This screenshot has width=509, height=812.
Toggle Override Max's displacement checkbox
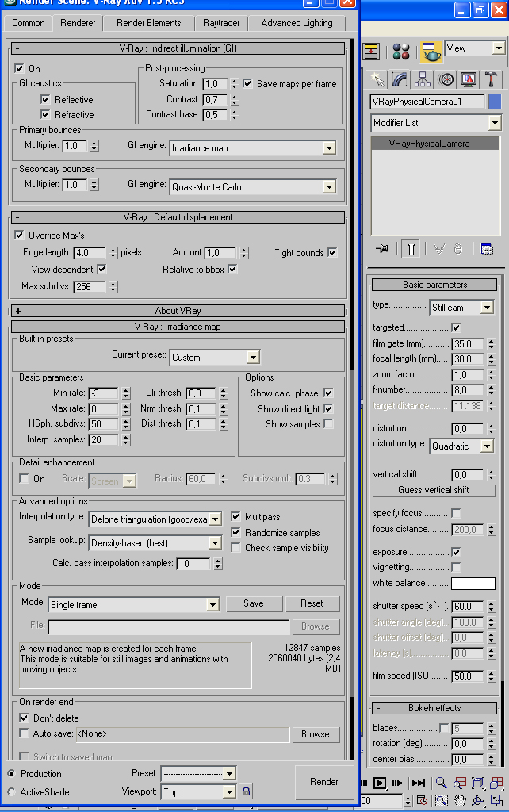[x=19, y=235]
